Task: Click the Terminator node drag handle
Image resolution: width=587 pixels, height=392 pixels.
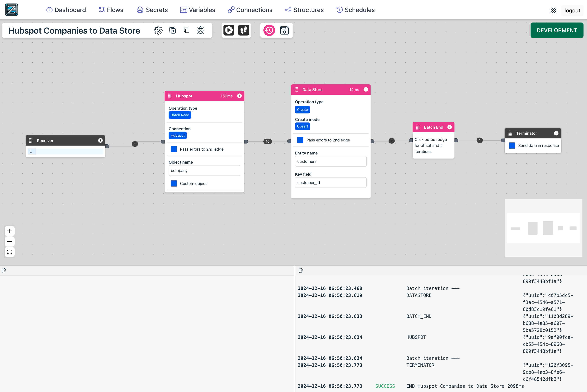Action: pos(510,133)
